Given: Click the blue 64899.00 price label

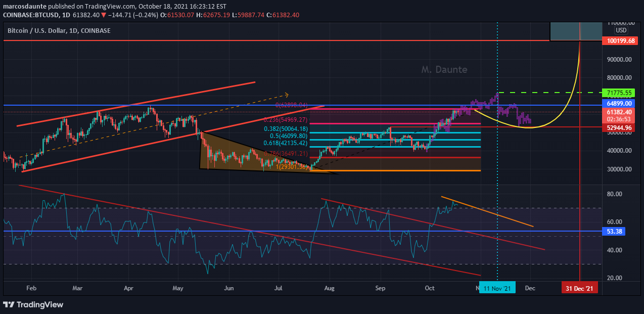Looking at the screenshot, I should click(620, 103).
